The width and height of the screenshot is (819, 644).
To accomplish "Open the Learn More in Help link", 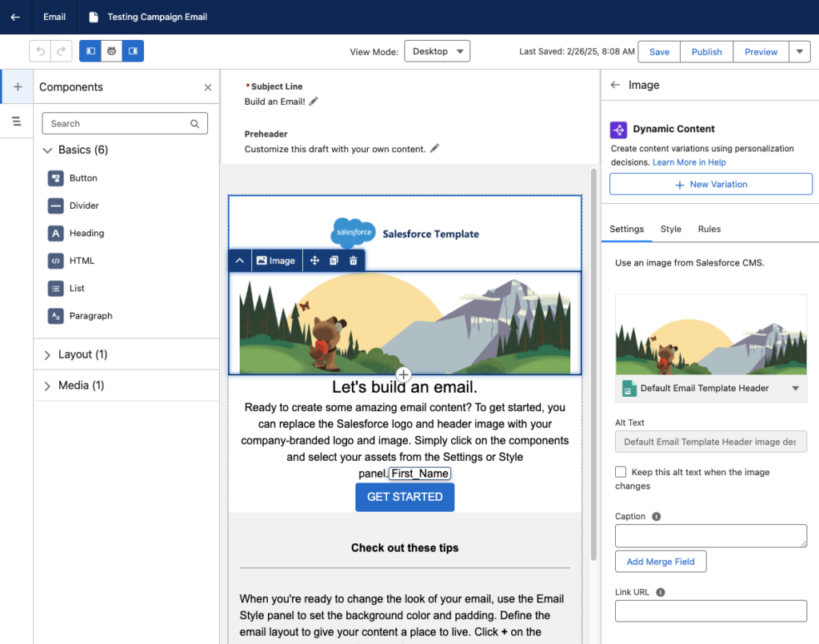I will tap(689, 162).
